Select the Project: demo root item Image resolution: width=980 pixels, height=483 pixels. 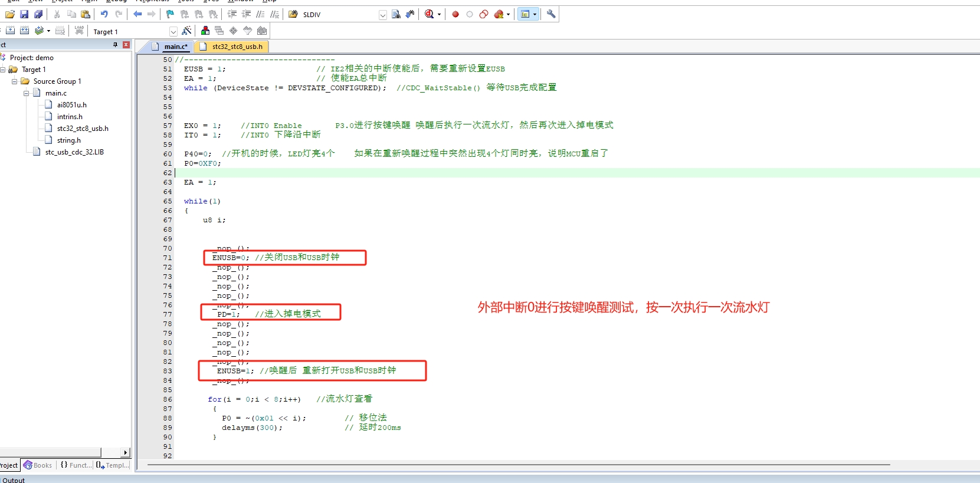pyautogui.click(x=32, y=58)
